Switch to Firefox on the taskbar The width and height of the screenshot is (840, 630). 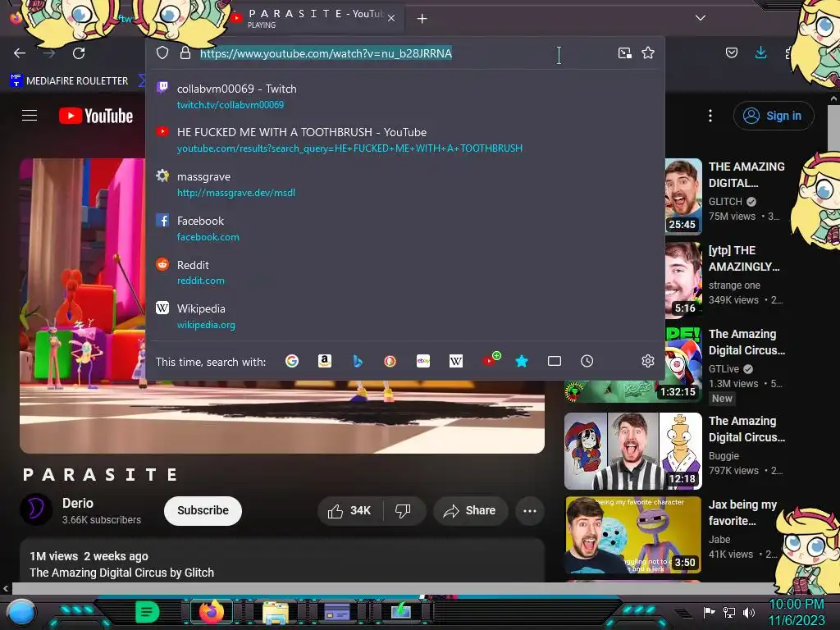click(x=212, y=611)
